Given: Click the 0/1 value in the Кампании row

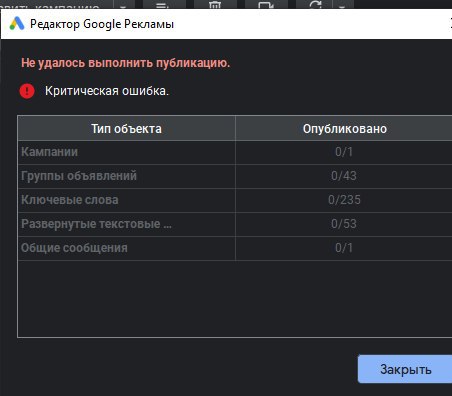Looking at the screenshot, I should click(344, 152).
